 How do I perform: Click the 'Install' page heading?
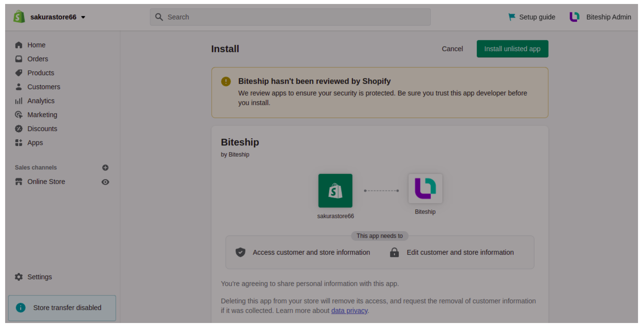225,49
